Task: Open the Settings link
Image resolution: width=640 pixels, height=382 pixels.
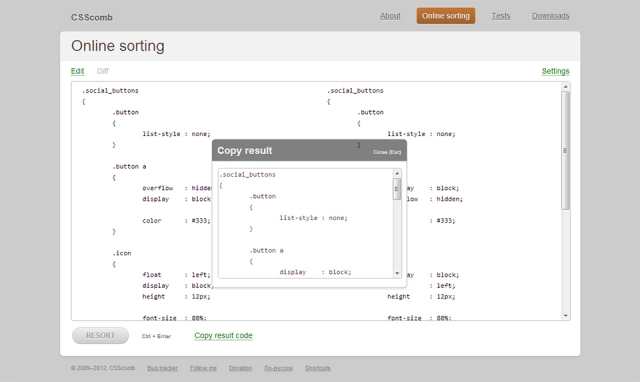Action: (556, 71)
